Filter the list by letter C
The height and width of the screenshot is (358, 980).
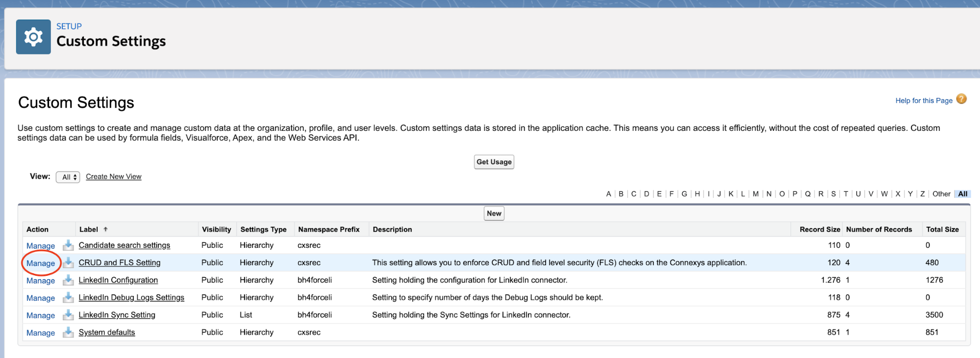point(634,194)
